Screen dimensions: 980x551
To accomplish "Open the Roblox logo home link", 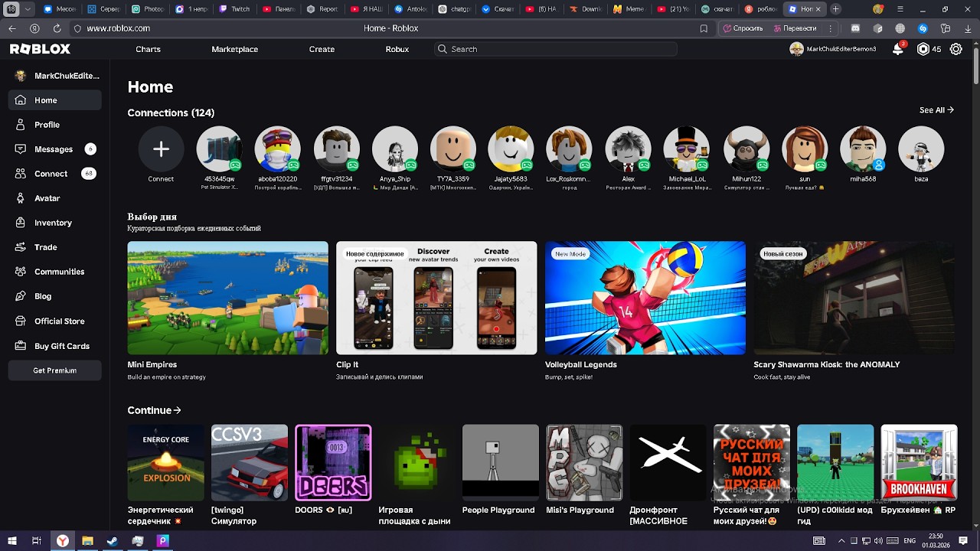I will (x=40, y=49).
